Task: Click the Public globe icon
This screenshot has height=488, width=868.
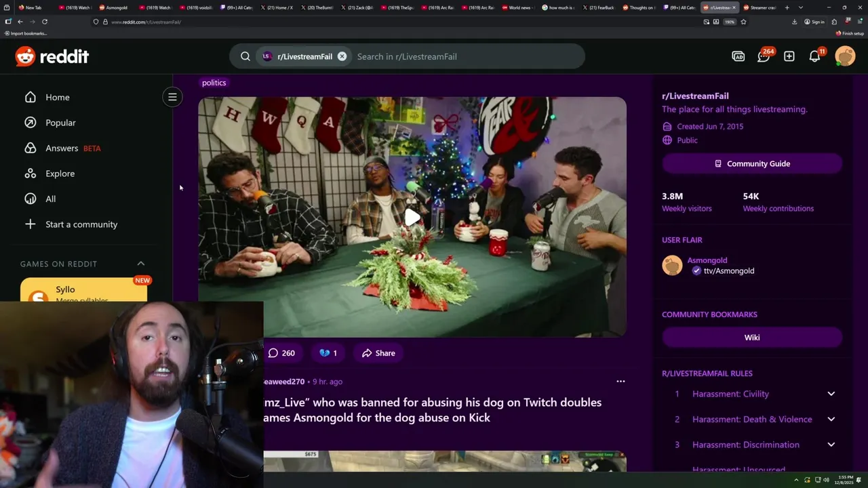Action: 667,140
